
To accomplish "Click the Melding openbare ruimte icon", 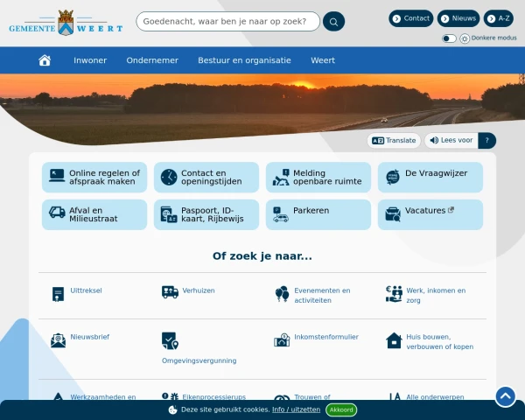I will (x=281, y=177).
